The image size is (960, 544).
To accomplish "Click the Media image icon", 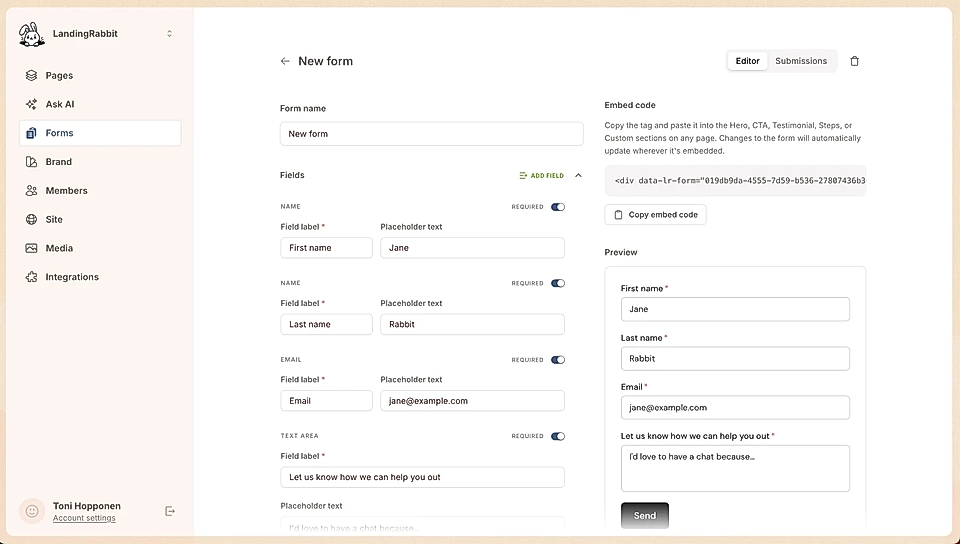I will pos(31,248).
